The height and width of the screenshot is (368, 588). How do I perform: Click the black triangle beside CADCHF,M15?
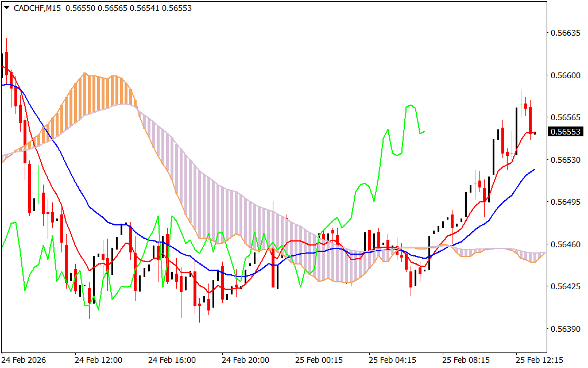[6, 7]
